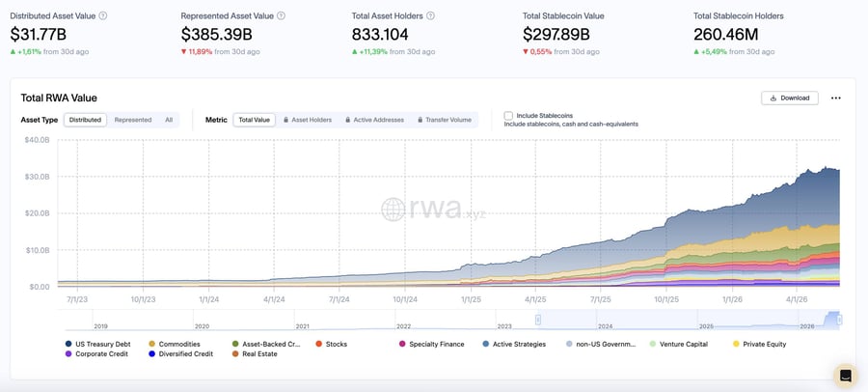This screenshot has height=392, width=868.
Task: Open the three-dot chart options menu
Action: 836,98
